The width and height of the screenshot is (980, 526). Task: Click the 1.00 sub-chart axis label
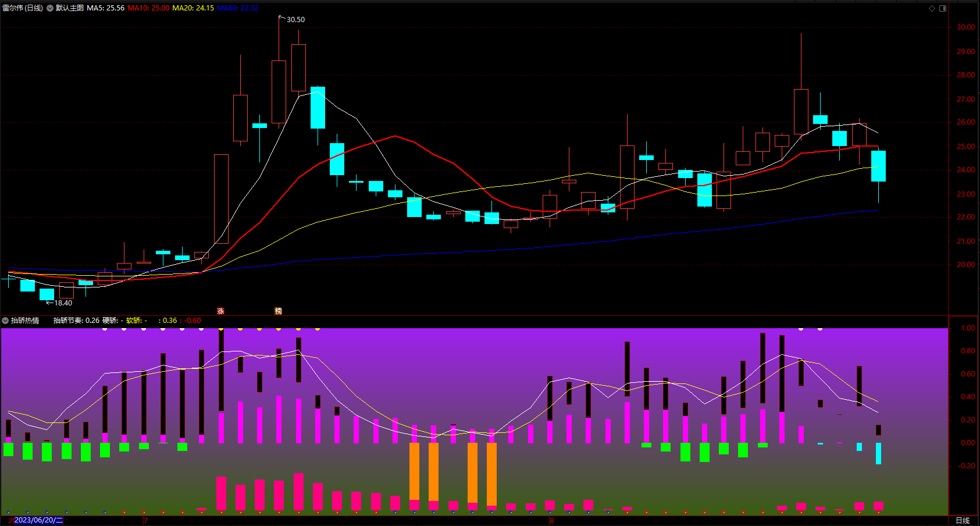968,328
